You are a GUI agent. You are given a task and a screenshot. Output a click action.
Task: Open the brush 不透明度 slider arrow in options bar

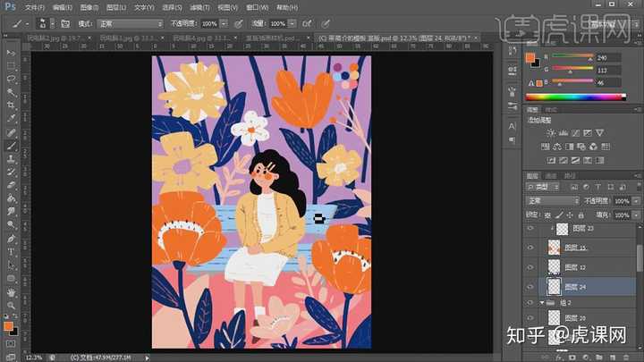point(224,24)
